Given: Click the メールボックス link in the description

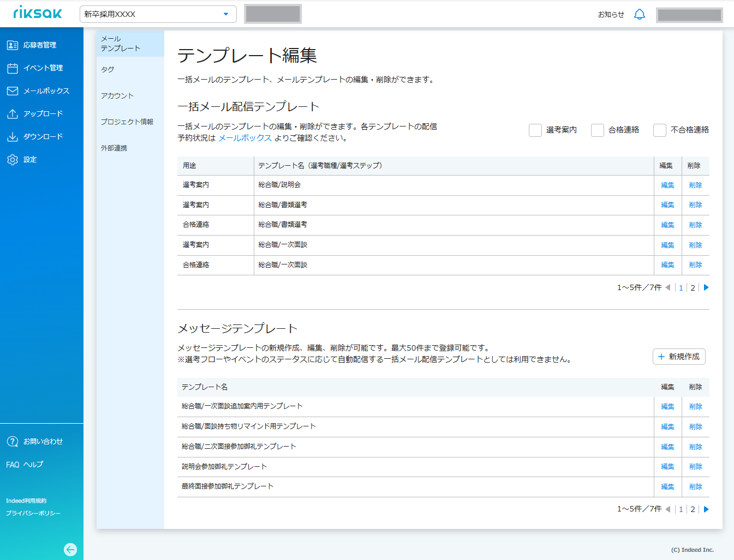Looking at the screenshot, I should [245, 138].
